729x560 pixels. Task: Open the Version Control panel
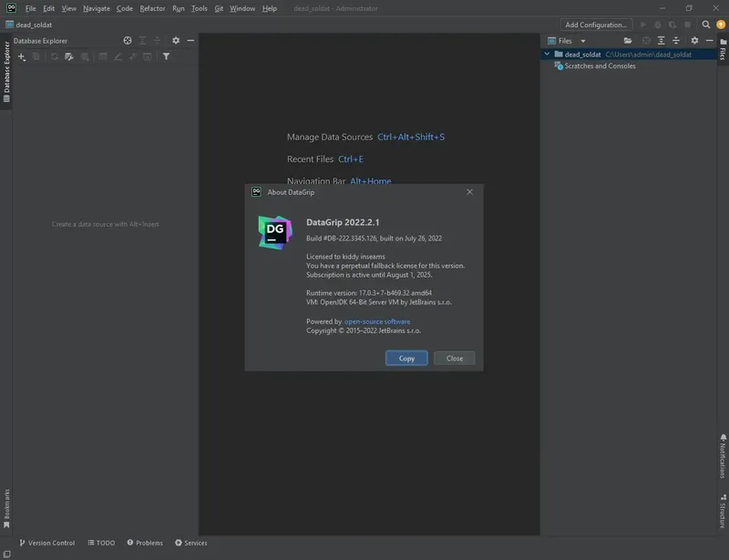pos(47,543)
